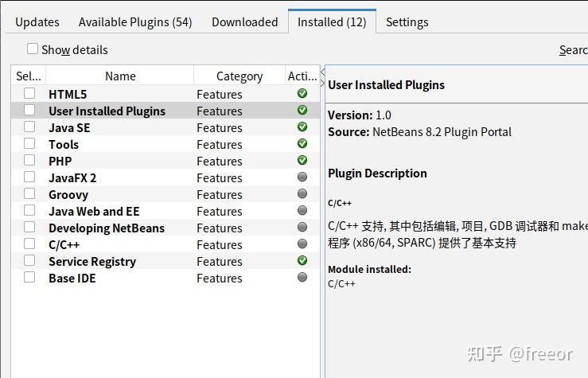Image resolution: width=588 pixels, height=378 pixels.
Task: Check the C/C++ plugin checkbox
Action: [29, 244]
